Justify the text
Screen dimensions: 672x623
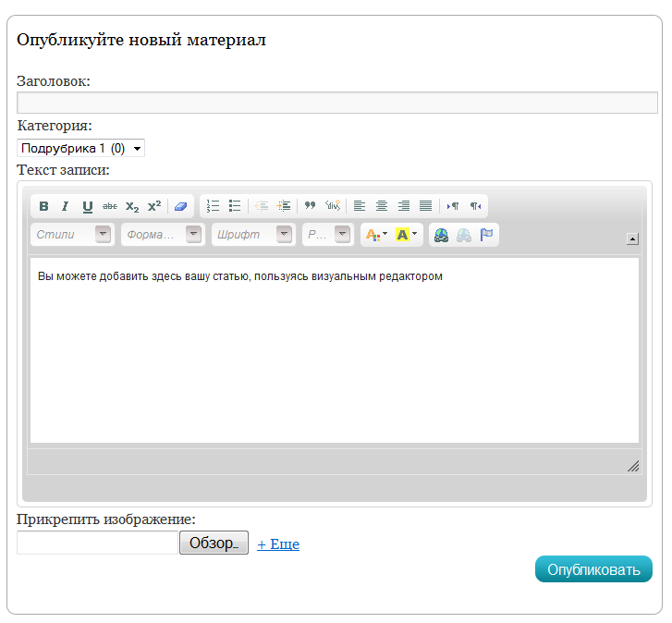click(425, 206)
